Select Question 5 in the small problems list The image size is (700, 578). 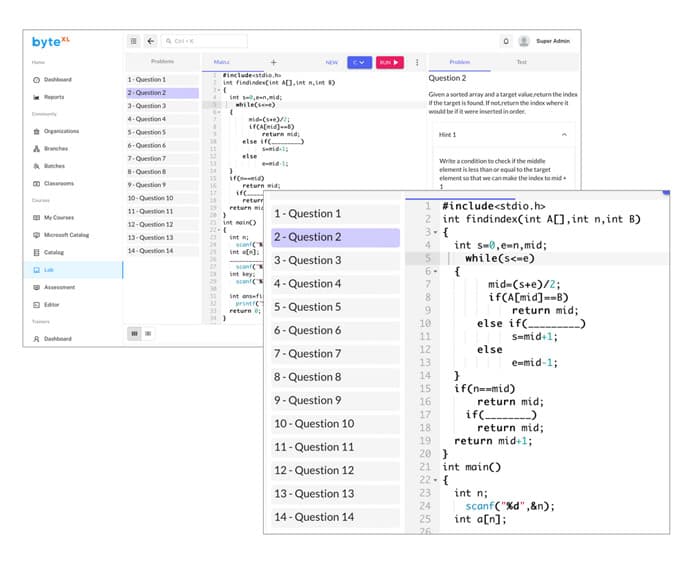click(163, 132)
